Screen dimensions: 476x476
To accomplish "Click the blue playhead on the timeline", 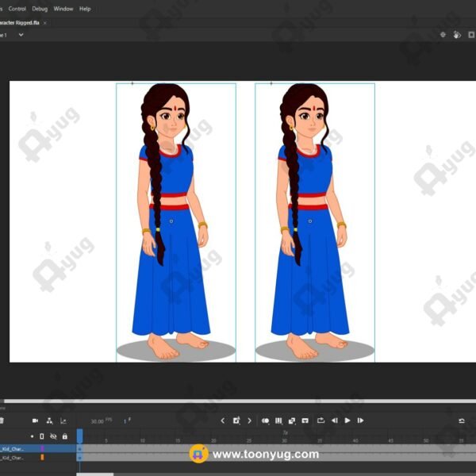I will tap(79, 436).
